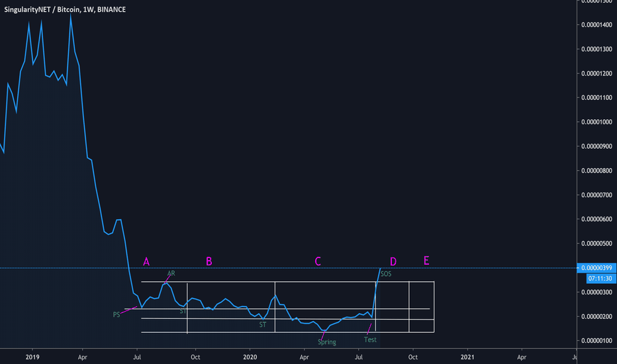Select the phase B text label
Image resolution: width=617 pixels, height=364 pixels.
(209, 261)
